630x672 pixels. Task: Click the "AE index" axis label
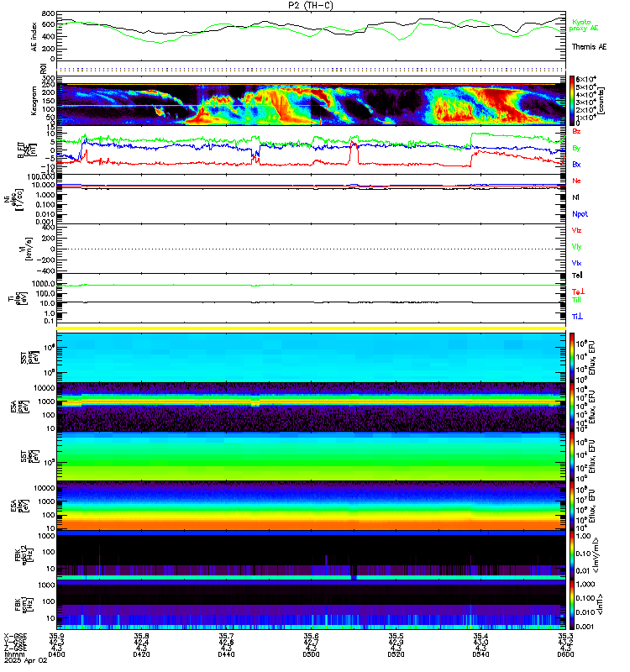click(34, 37)
